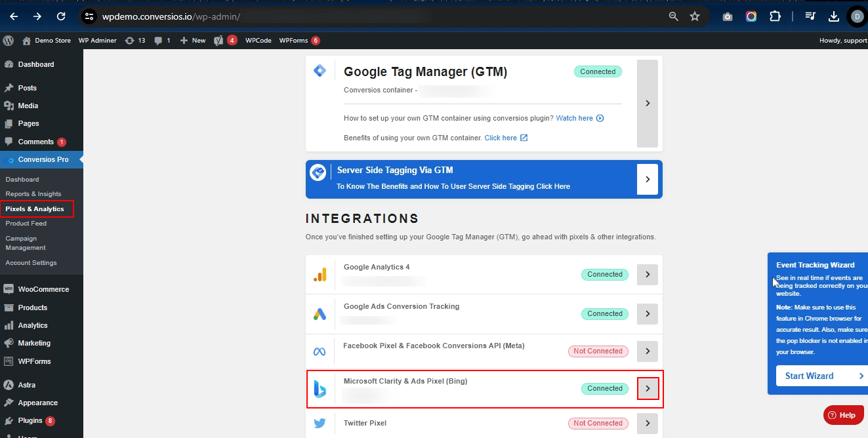Open Twitter Pixel settings arrow

(x=648, y=424)
